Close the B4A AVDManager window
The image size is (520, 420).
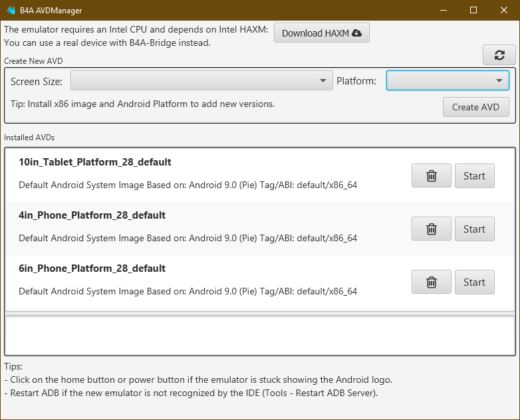click(x=504, y=10)
